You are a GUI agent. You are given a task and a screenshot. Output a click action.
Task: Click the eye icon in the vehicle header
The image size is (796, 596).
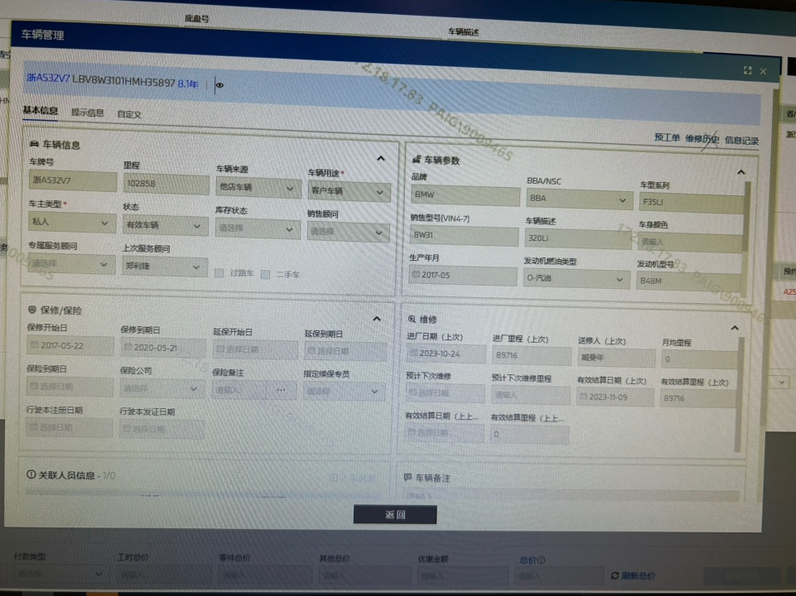[220, 85]
